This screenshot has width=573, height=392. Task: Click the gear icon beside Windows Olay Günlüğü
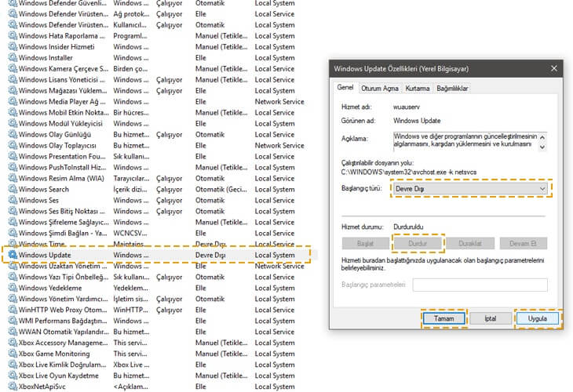[13, 134]
